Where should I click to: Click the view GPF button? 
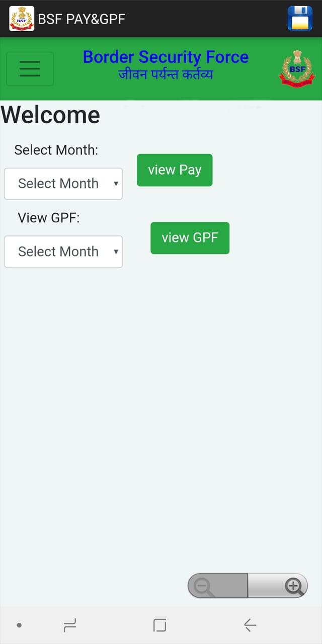pyautogui.click(x=190, y=238)
